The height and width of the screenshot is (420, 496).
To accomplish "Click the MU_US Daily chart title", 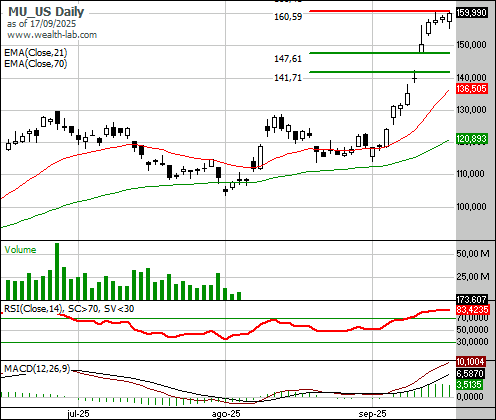I will [x=46, y=12].
